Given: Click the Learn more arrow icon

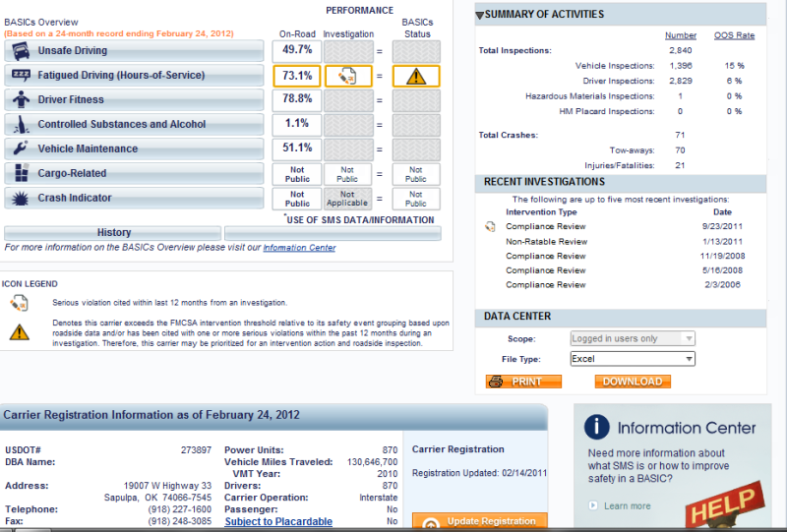Looking at the screenshot, I should pyautogui.click(x=593, y=505).
